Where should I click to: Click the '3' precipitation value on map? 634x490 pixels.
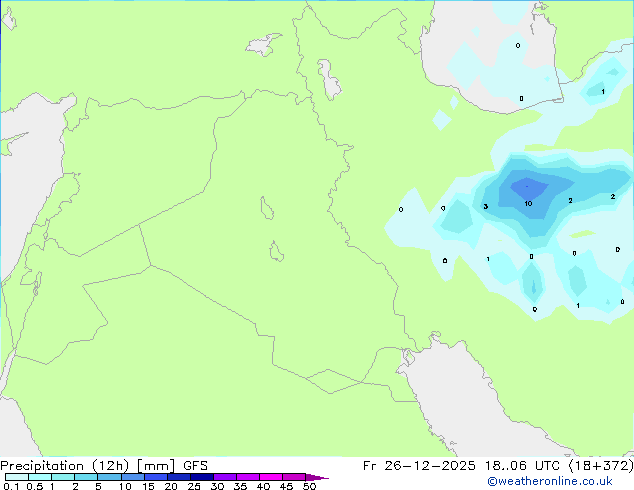(486, 207)
